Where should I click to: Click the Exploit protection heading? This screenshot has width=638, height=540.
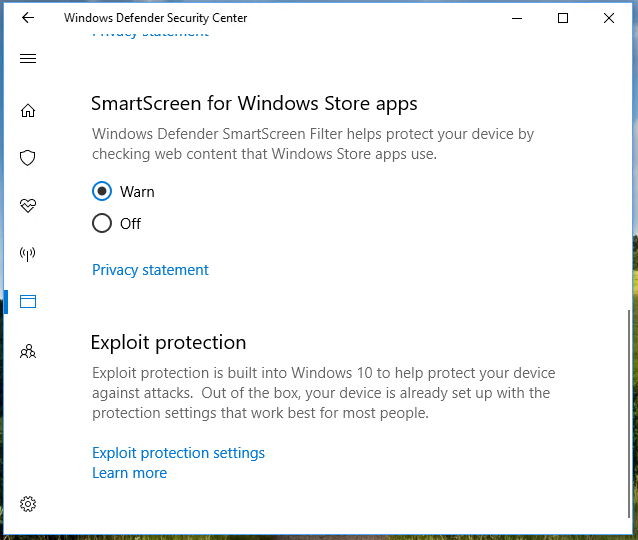[168, 343]
